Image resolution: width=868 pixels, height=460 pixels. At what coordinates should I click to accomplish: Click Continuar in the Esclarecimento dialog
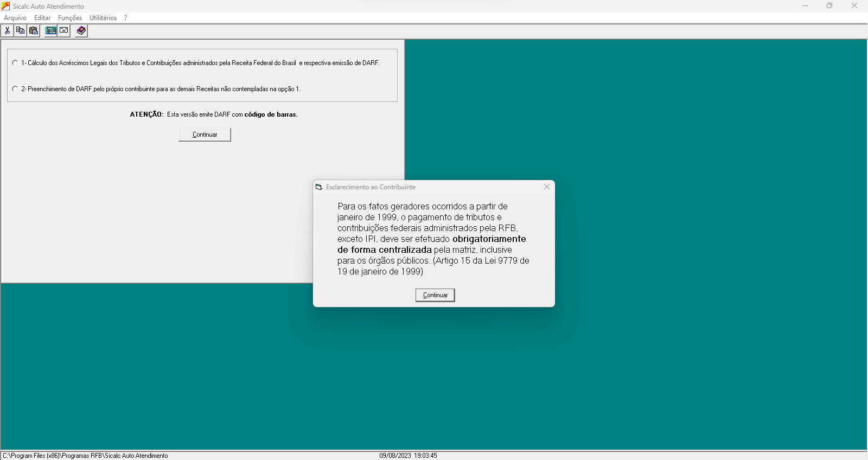(x=435, y=295)
